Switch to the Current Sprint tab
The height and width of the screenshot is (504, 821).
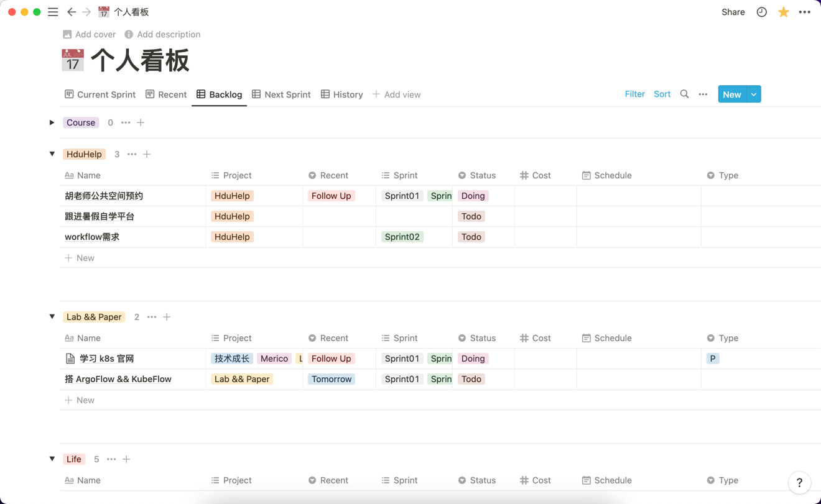click(100, 94)
